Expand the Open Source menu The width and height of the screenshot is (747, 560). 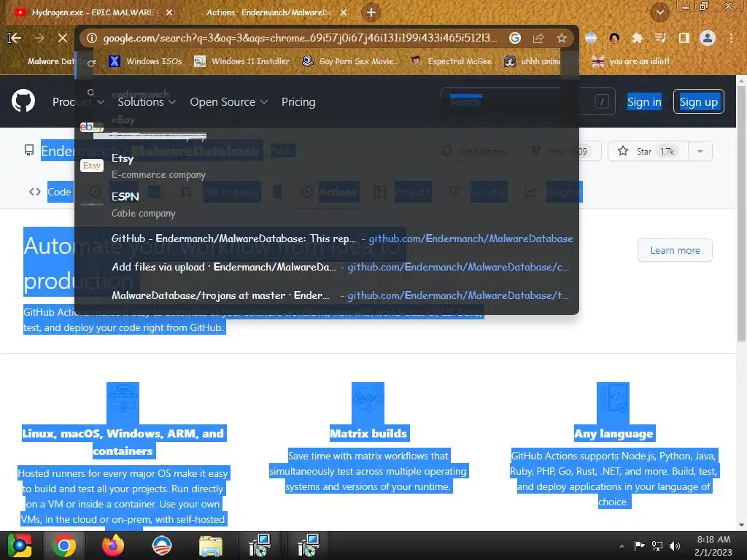tap(228, 101)
